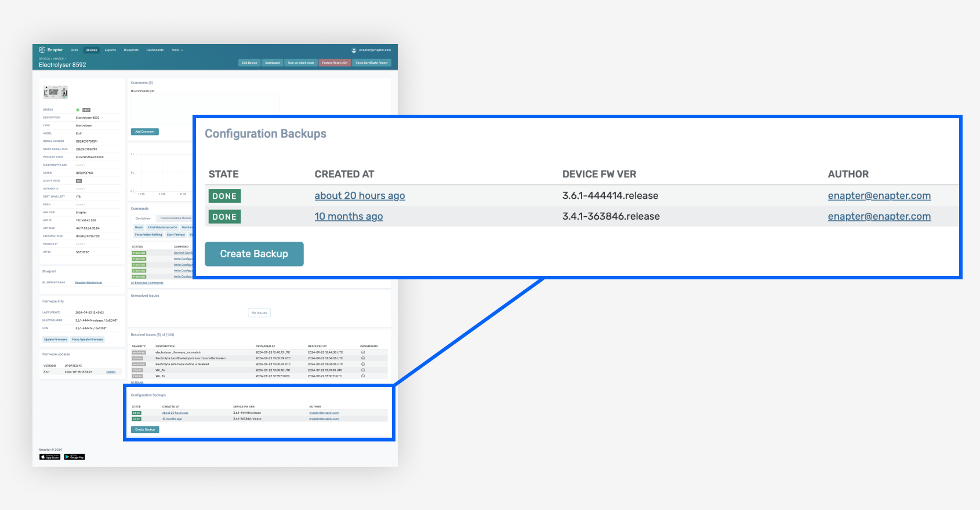
Task: Open dashboard icon for electrolyser_firmware_mismatch issue
Action: pos(363,352)
